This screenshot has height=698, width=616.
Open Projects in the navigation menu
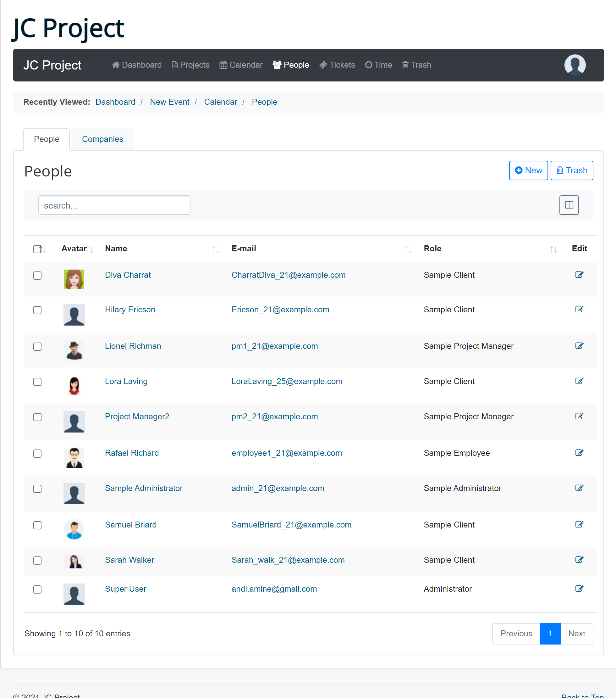tap(190, 65)
